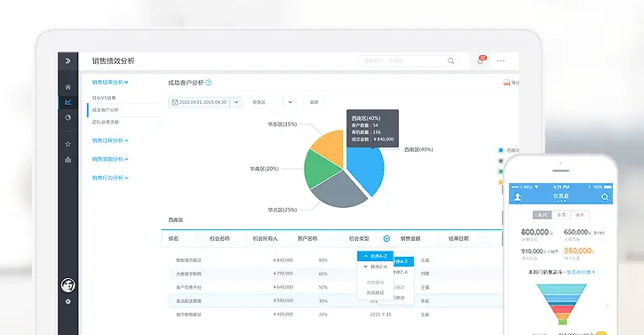The height and width of the screenshot is (335, 644).
Task: Click the 西南区(40%) pie label
Action: (x=418, y=149)
